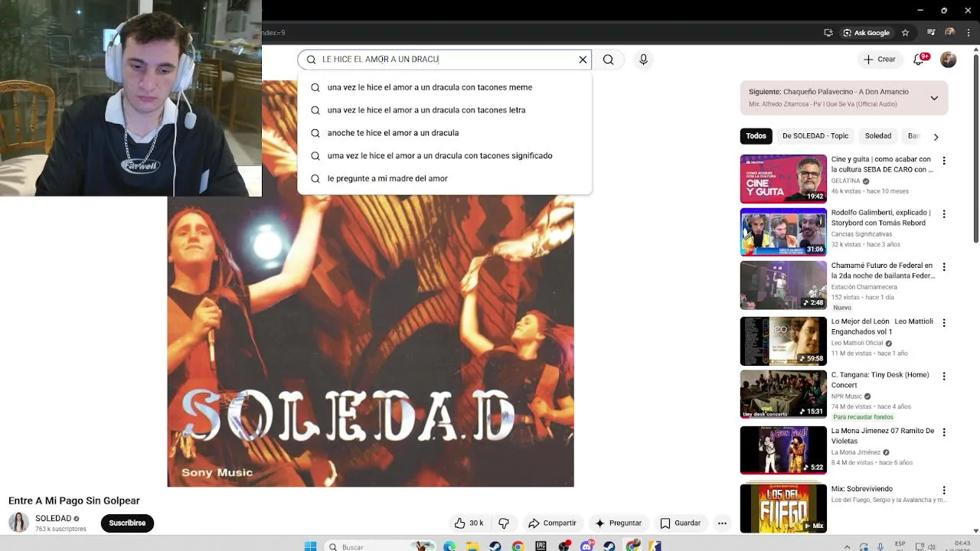Click the Preguntar button
This screenshot has height=551, width=980.
tap(619, 523)
